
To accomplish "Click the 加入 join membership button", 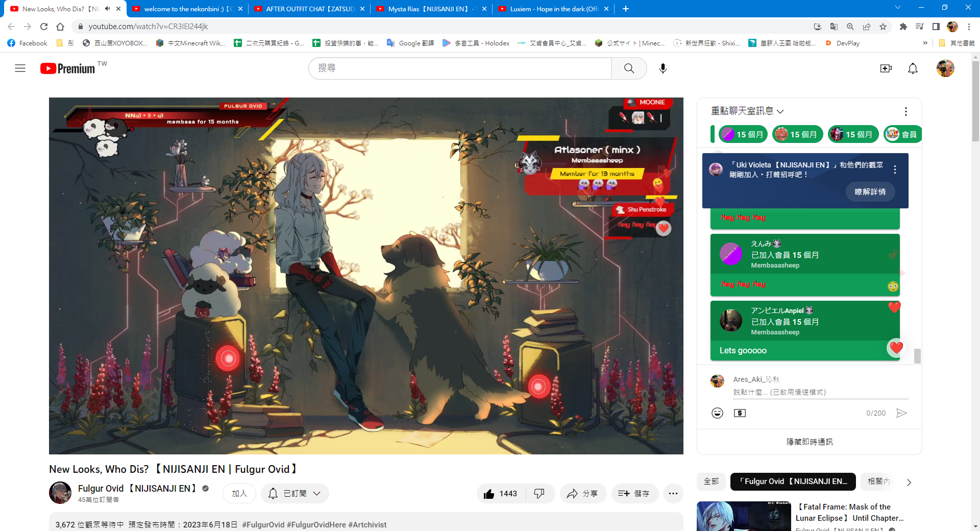I will (239, 493).
